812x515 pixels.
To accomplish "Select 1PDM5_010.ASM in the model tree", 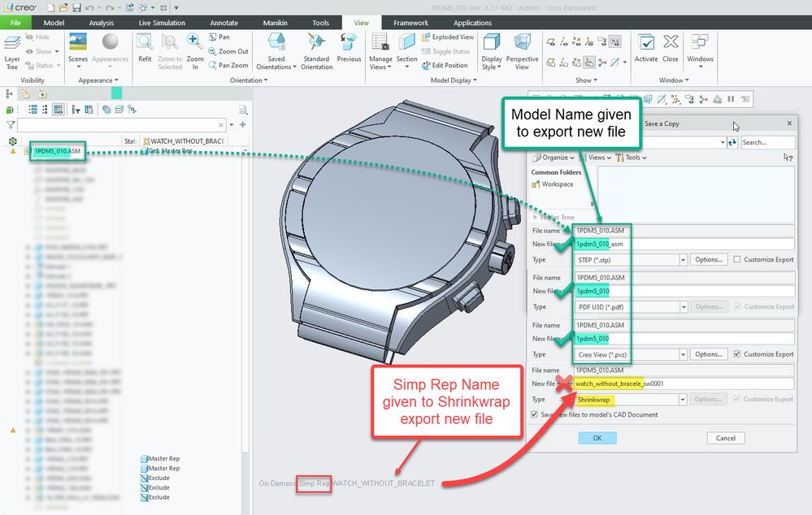I will point(57,151).
